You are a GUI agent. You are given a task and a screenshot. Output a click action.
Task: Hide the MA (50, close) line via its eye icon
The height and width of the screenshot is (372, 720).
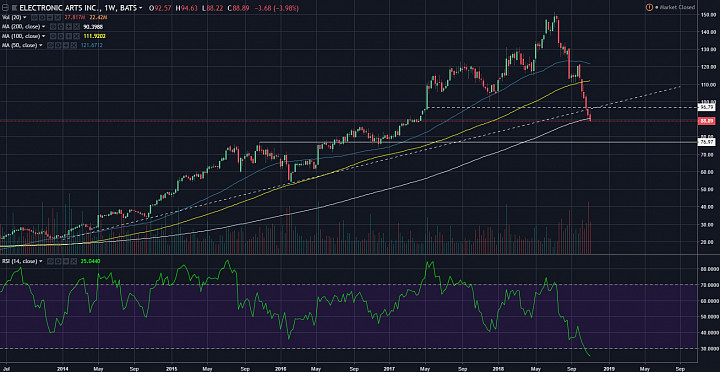click(x=50, y=45)
